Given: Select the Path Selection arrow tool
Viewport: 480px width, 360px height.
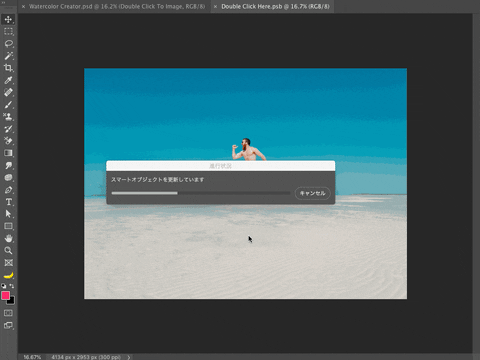Looking at the screenshot, I should tap(8, 214).
